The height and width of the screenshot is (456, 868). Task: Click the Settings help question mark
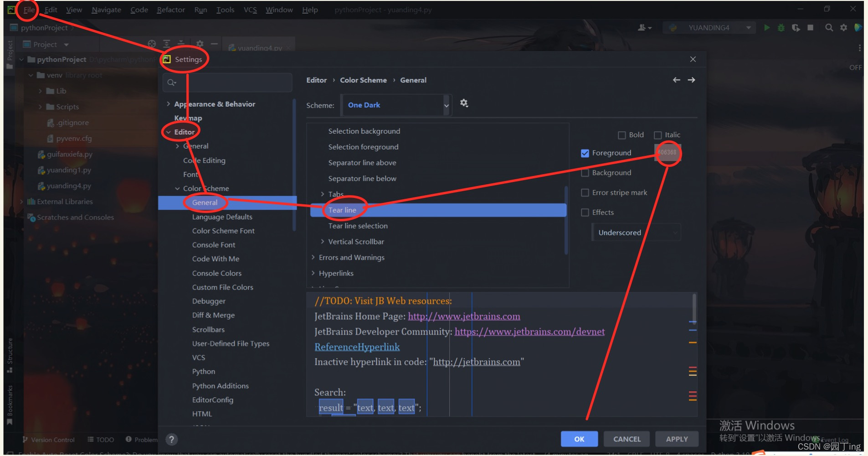(x=171, y=440)
